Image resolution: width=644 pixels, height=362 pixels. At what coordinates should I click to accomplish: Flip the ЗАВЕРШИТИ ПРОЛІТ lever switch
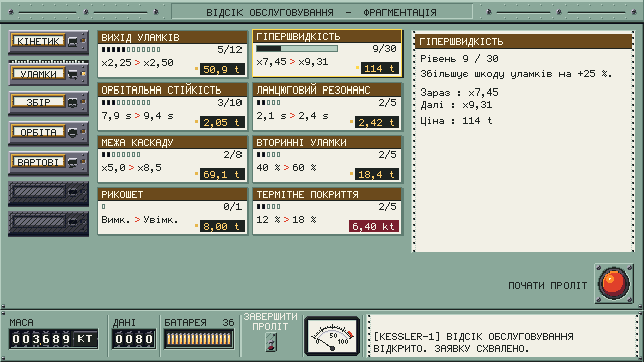click(x=271, y=342)
